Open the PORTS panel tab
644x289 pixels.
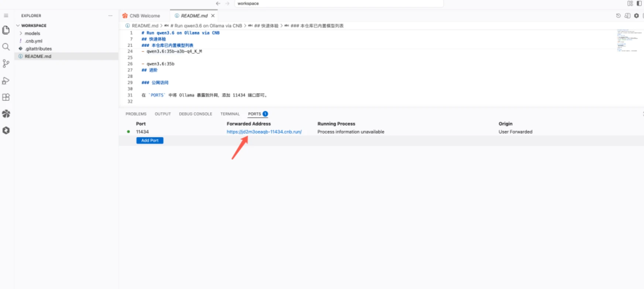254,114
